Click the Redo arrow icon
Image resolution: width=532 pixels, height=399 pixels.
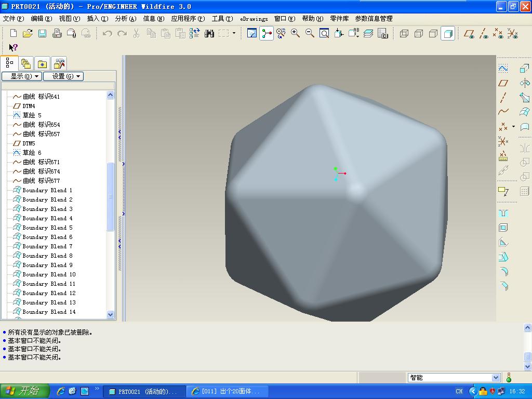[122, 33]
